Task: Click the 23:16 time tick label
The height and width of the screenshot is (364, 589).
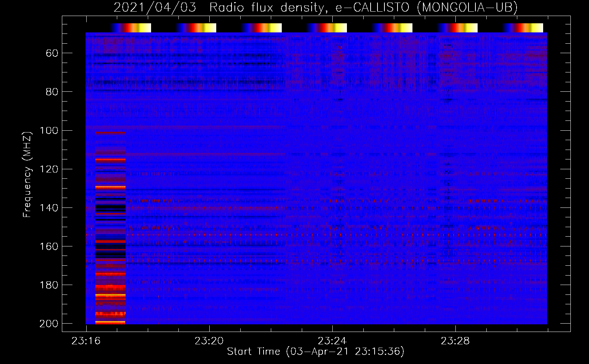Action: coord(86,341)
